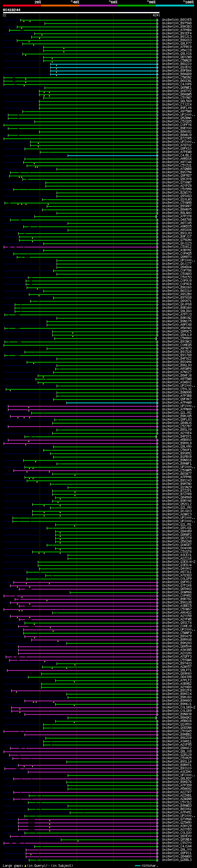This screenshot has width=197, height=868.
Task: Select the label UniRef100_O64398
Action: [177, 677]
